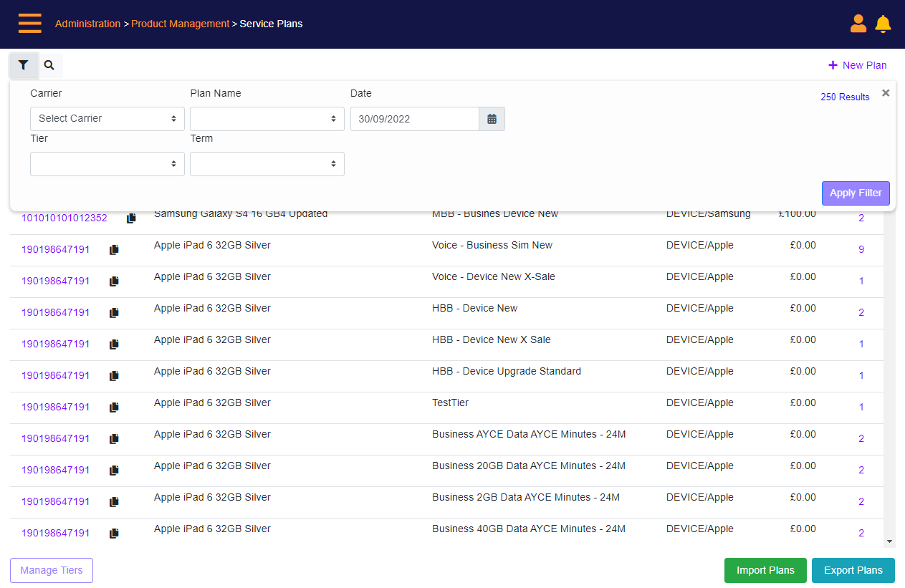Copy icon for Business 20GB Data row

click(x=114, y=471)
